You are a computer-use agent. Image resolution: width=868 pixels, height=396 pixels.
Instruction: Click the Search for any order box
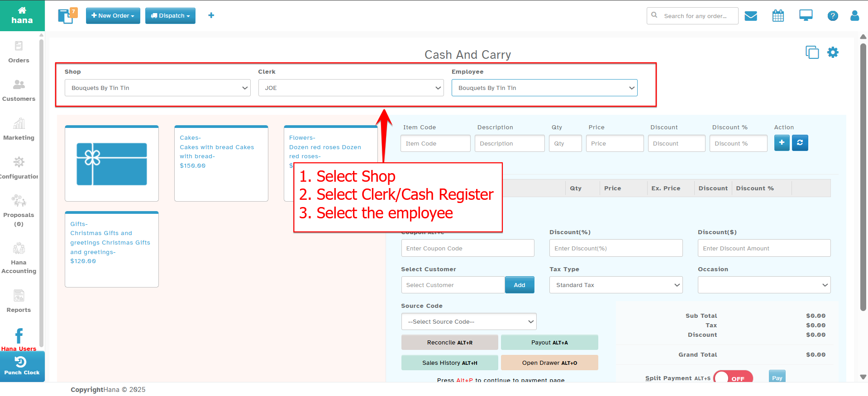(692, 16)
